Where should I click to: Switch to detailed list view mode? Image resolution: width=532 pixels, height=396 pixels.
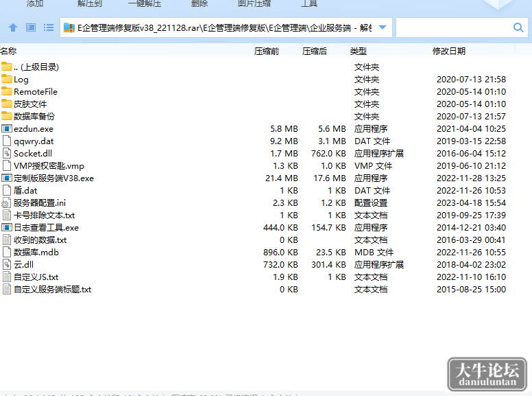pos(49,27)
